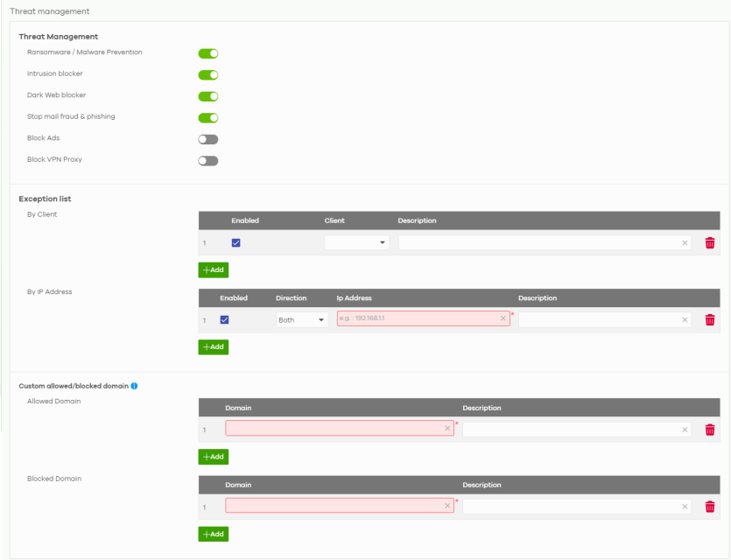Click Add under Allowed Domain
This screenshot has width=731, height=560.
[213, 457]
